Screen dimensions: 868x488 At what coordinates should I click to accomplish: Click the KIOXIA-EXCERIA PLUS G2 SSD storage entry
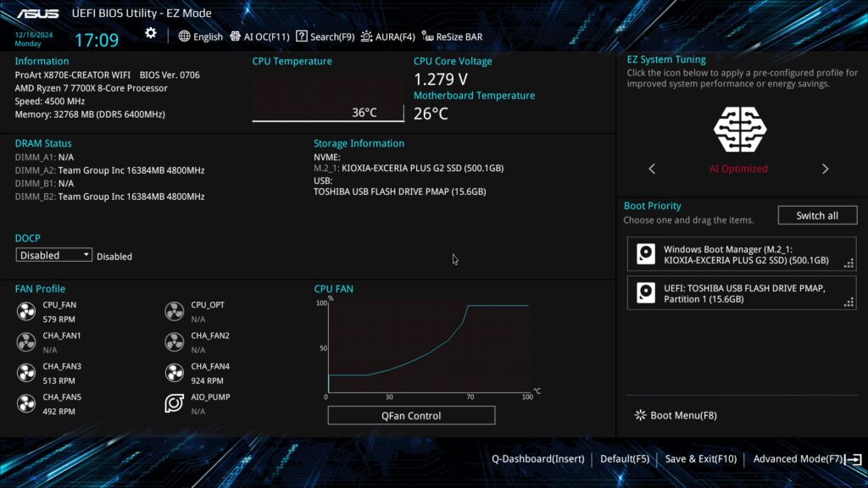coord(409,169)
